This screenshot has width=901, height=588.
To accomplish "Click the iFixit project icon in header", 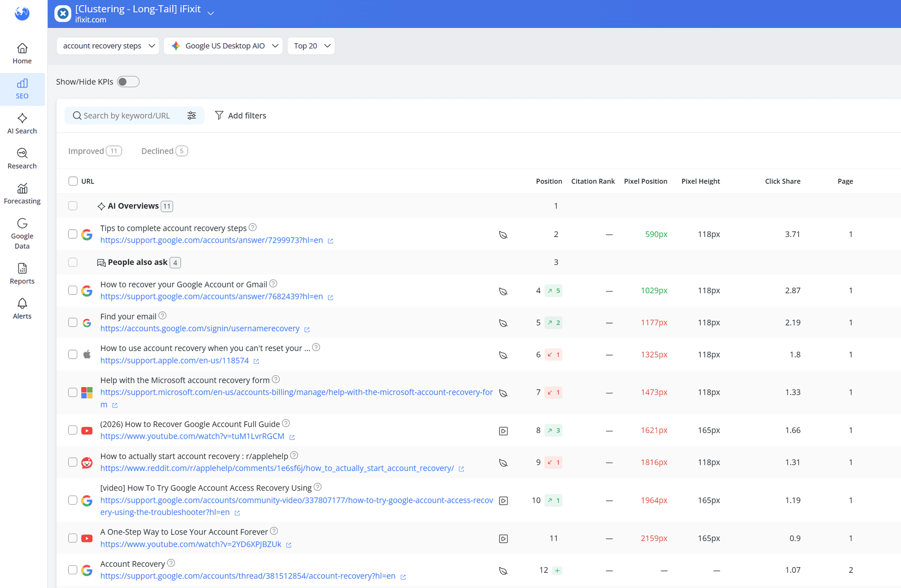I will pyautogui.click(x=63, y=14).
